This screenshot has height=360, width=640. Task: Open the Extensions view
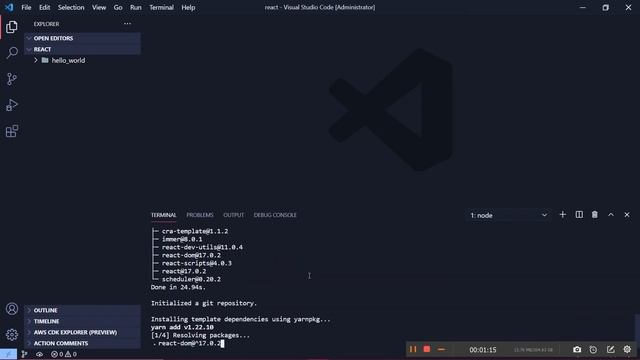coord(12,131)
